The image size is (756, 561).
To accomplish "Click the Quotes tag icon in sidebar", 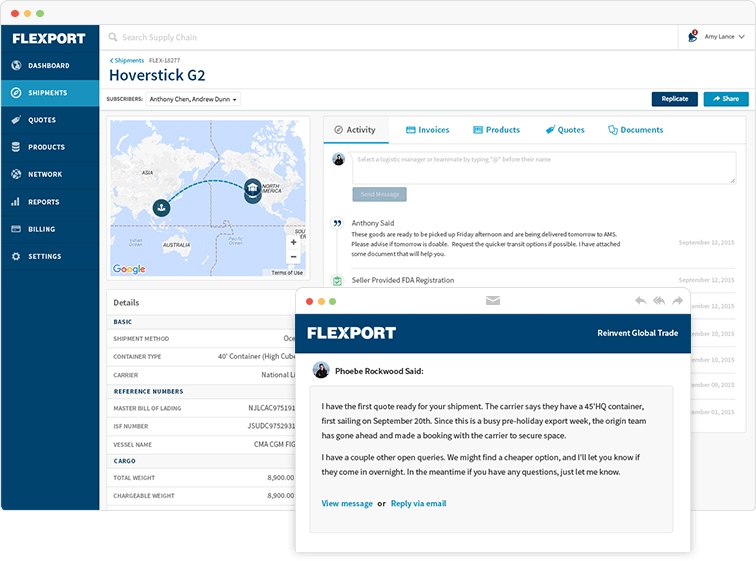I will pyautogui.click(x=16, y=120).
